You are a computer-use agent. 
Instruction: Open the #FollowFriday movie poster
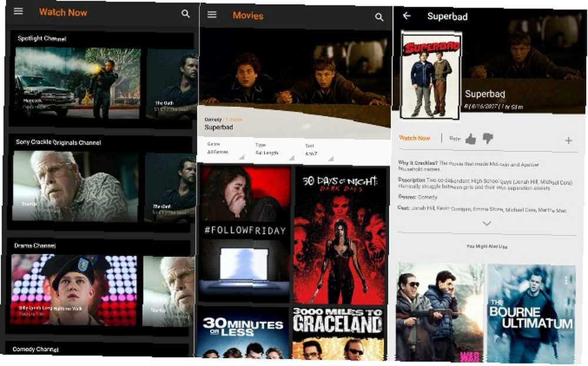245,234
